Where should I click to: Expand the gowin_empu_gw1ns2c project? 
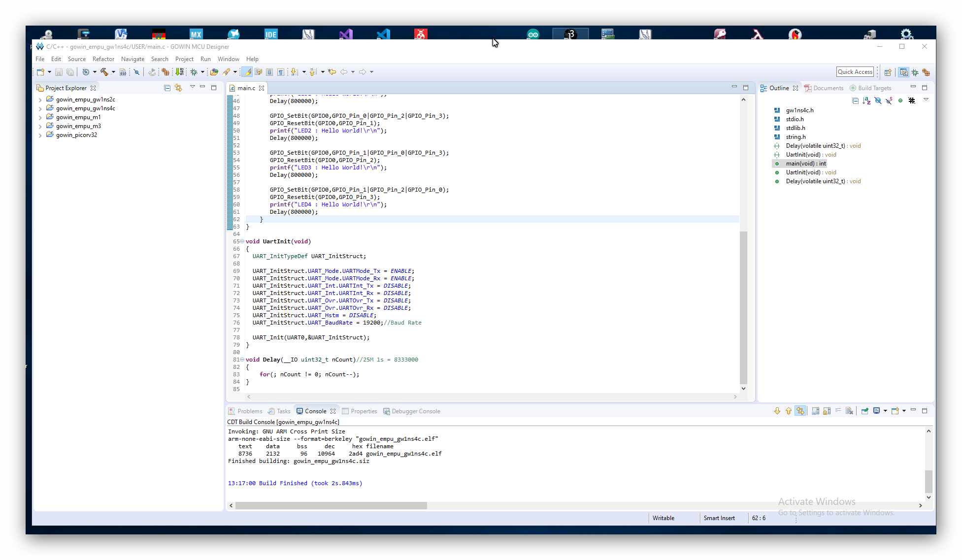(40, 99)
